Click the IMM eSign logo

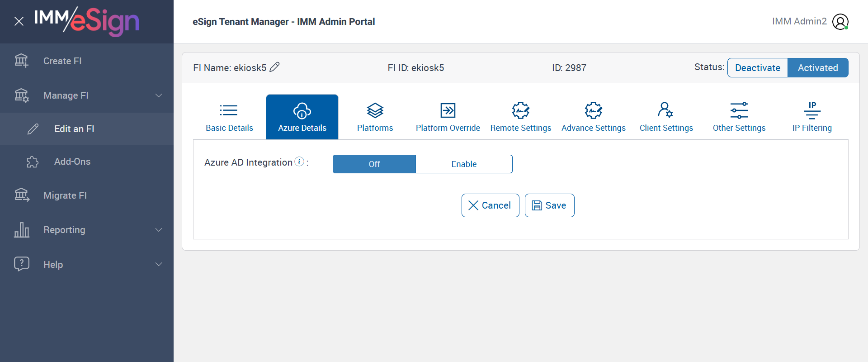point(86,21)
